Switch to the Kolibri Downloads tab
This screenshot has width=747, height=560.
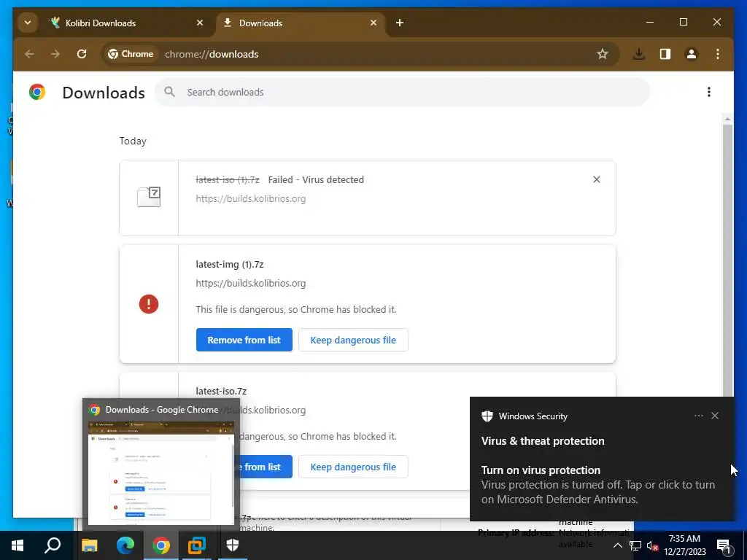(125, 23)
